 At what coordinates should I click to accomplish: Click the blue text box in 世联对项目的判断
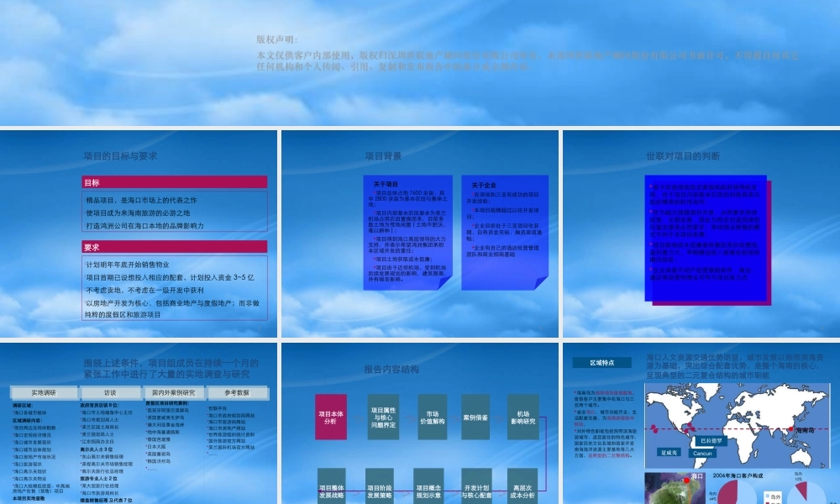[x=706, y=238]
